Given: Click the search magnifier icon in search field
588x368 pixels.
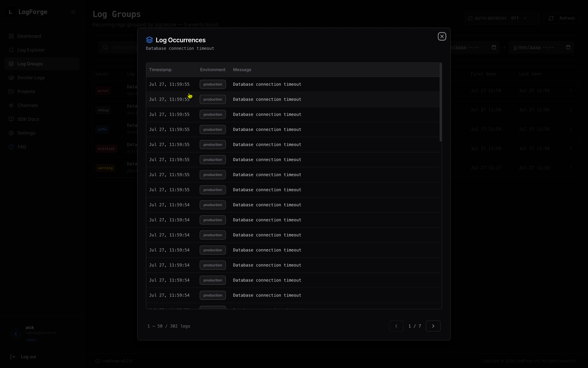Looking at the screenshot, I should [x=105, y=47].
